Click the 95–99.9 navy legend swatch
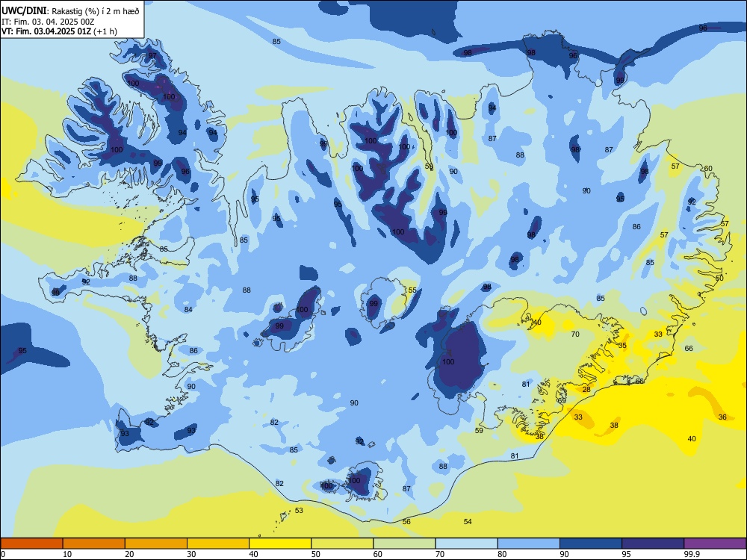 point(653,544)
